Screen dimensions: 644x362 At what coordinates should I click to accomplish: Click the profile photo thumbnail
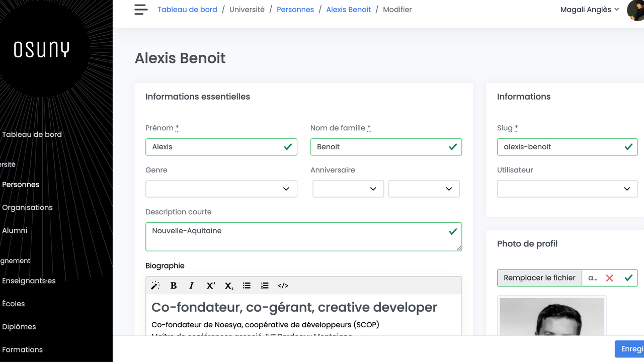[551, 317]
